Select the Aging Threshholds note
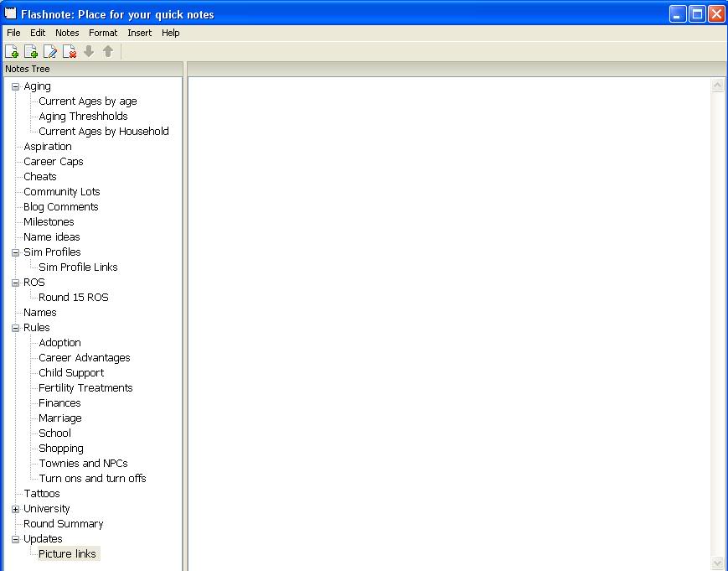Screen dimensions: 728x571 (83, 117)
